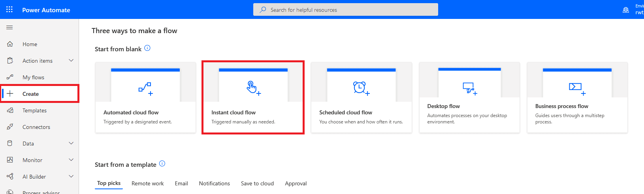The image size is (644, 194).
Task: Click 'Triggered manually as needed.' text
Action: click(243, 122)
